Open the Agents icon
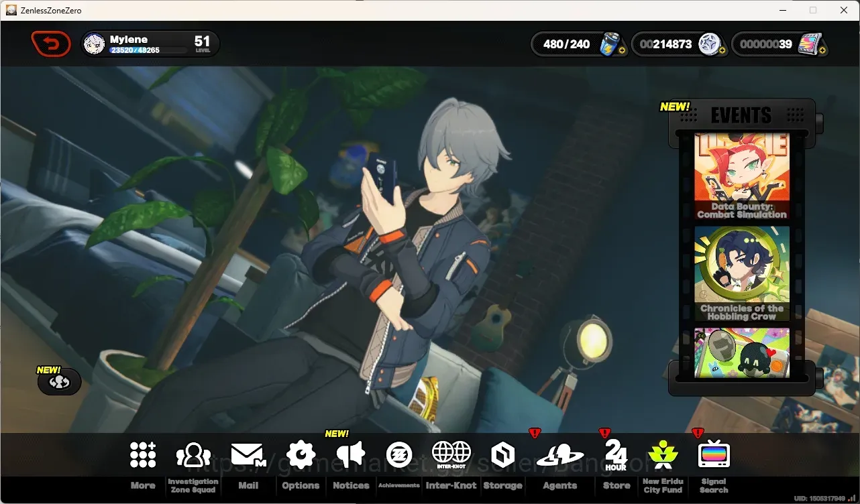This screenshot has height=504, width=860. tap(560, 456)
